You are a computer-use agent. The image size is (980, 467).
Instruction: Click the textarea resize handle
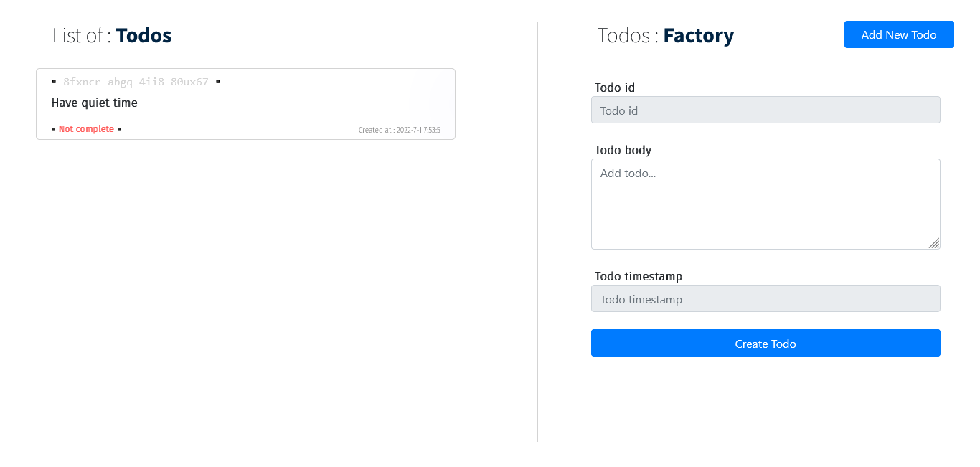click(x=935, y=245)
